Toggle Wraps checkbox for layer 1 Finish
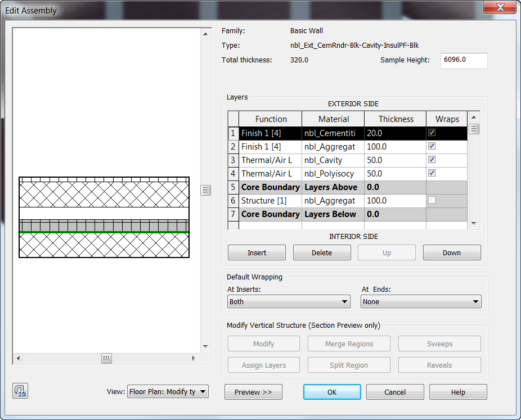This screenshot has height=420, width=521. (432, 133)
